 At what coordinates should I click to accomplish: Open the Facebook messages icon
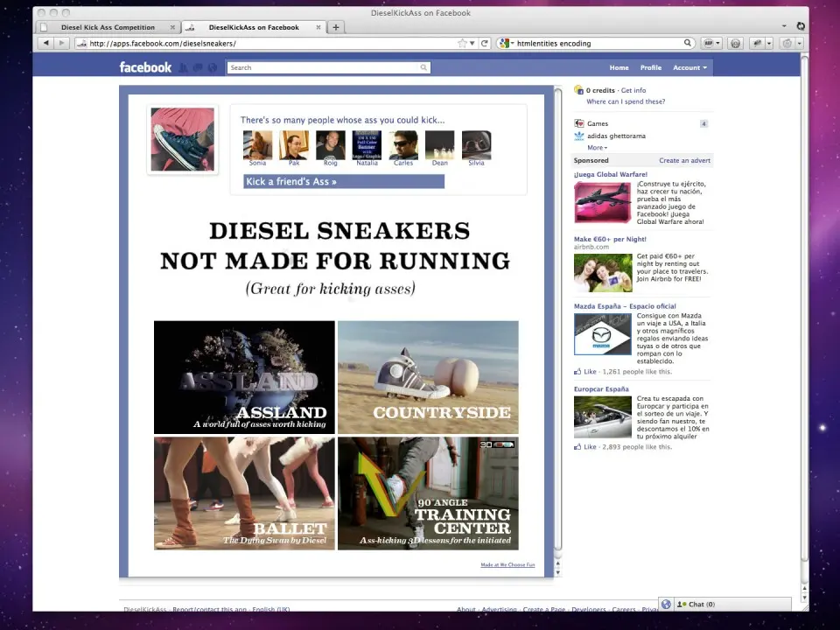[x=198, y=67]
